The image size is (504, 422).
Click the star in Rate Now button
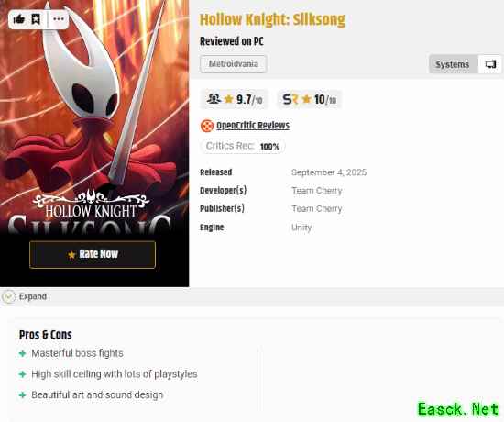71,255
